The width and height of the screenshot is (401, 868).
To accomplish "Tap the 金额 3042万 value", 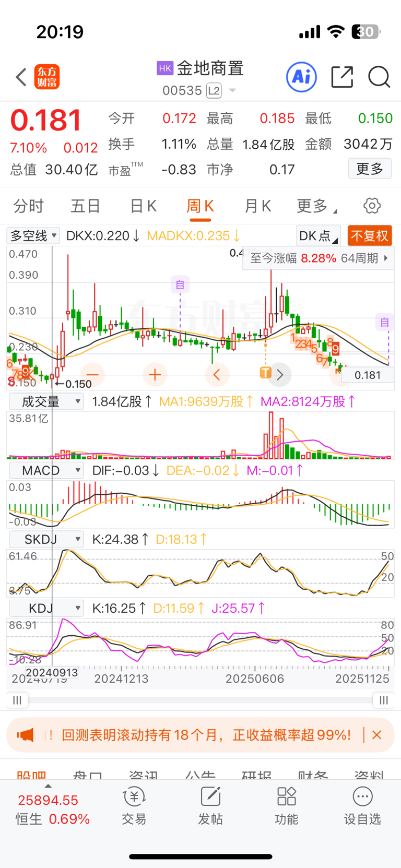I will coord(368,144).
